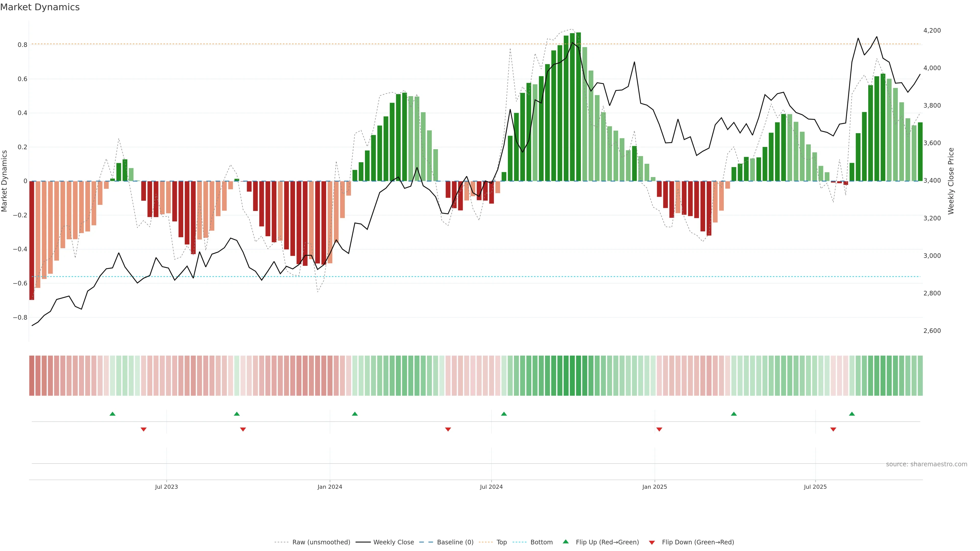Click the darkest green heat strip cell near the peak
Image resolution: width=980 pixels, height=551 pixels.
578,375
